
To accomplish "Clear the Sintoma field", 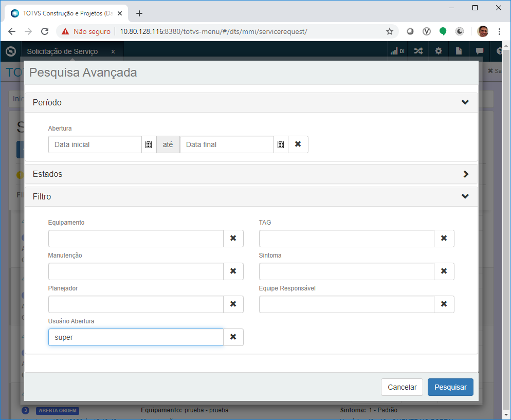I will 444,271.
